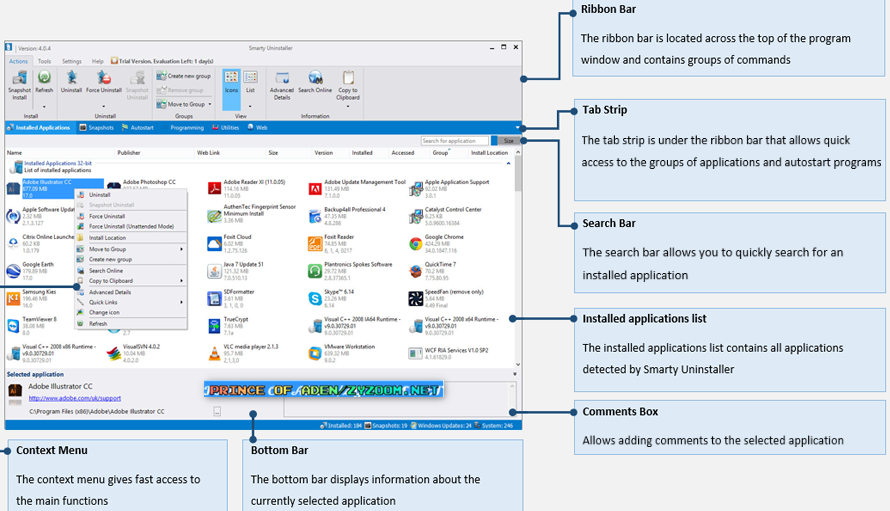Image resolution: width=890 pixels, height=511 pixels.
Task: Switch to the Web tab
Action: [x=258, y=128]
